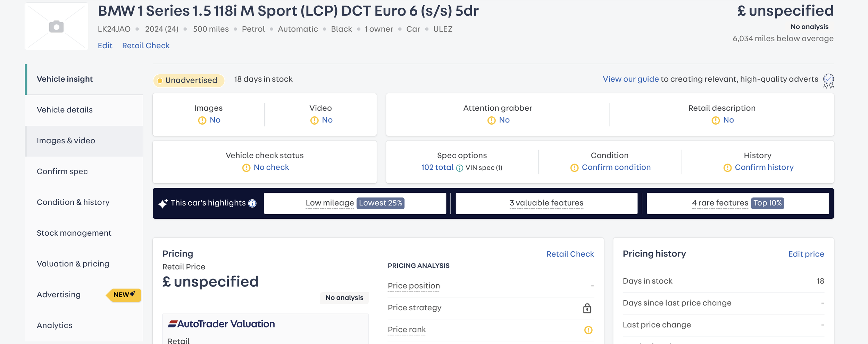Image resolution: width=868 pixels, height=344 pixels.
Task: Click the warning icon beside No check
Action: click(x=246, y=168)
